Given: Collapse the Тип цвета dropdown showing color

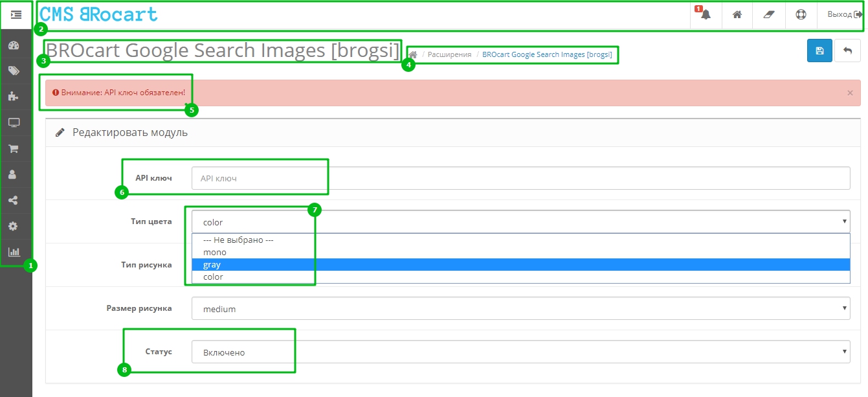Looking at the screenshot, I should (x=520, y=221).
